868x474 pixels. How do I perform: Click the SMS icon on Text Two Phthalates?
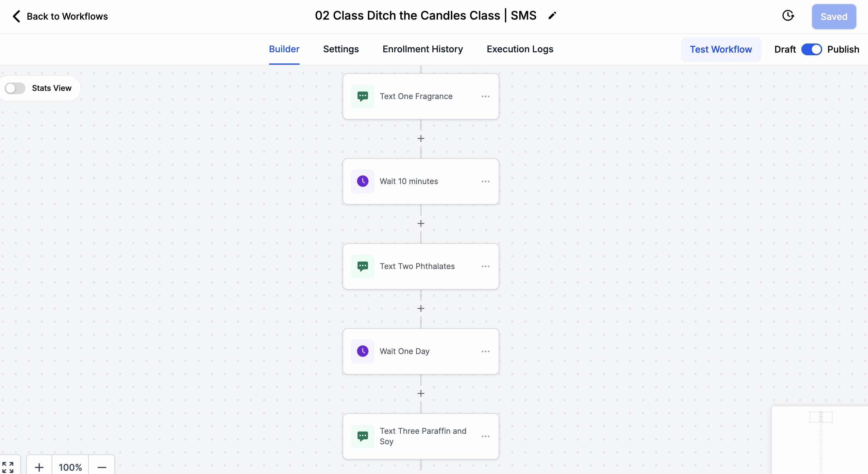tap(362, 266)
